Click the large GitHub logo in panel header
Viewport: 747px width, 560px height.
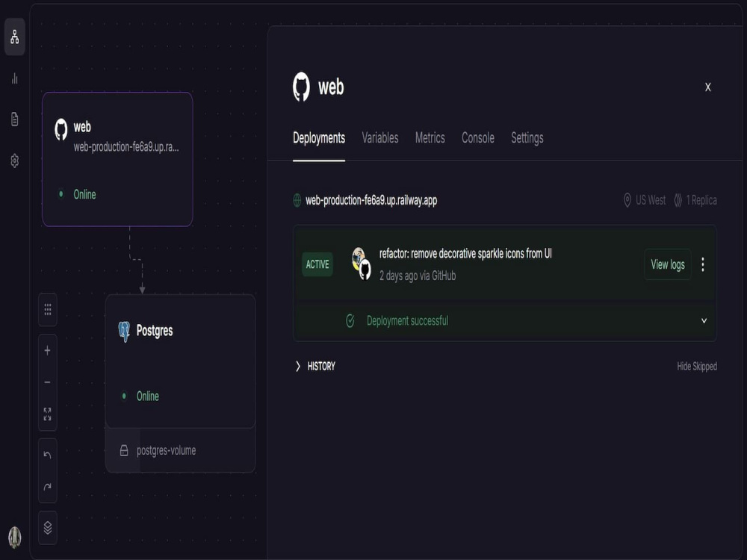click(x=301, y=87)
